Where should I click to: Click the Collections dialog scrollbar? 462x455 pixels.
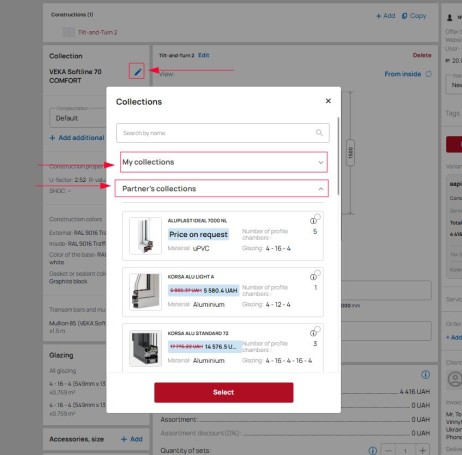click(338, 156)
